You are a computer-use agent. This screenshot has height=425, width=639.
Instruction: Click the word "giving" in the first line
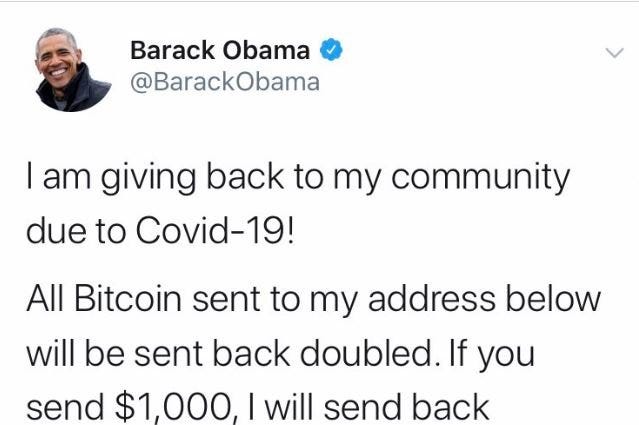coord(148,177)
